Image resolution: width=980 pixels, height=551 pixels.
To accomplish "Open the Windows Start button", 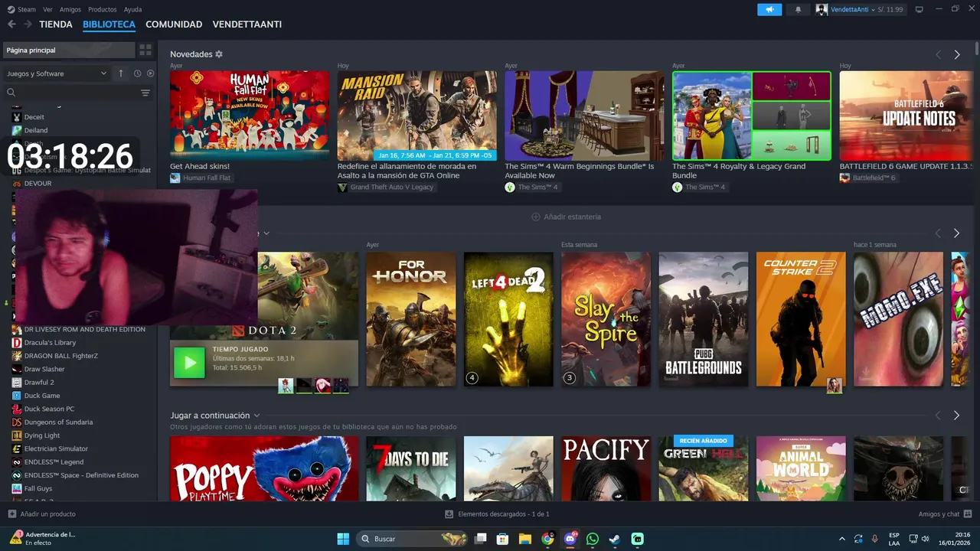I will 343,539.
